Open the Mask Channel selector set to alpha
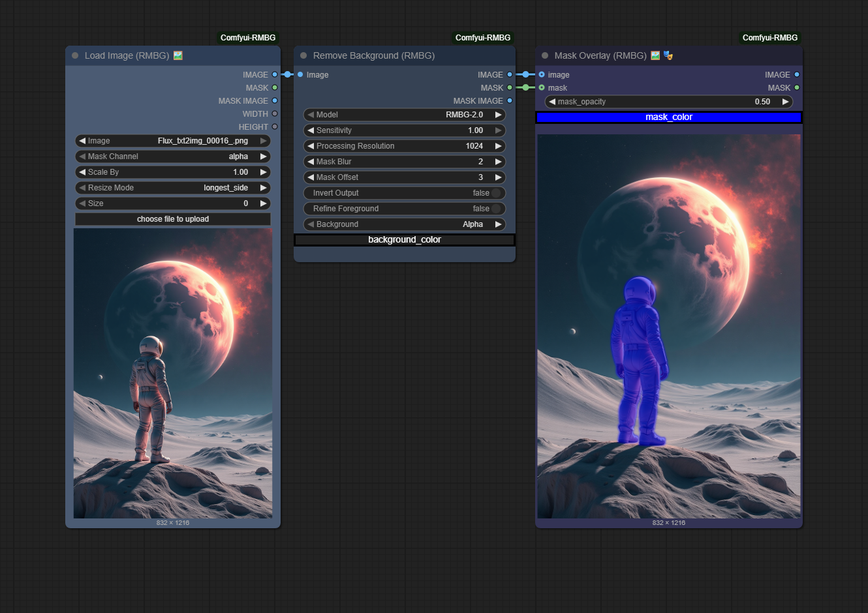This screenshot has width=868, height=613. point(172,156)
